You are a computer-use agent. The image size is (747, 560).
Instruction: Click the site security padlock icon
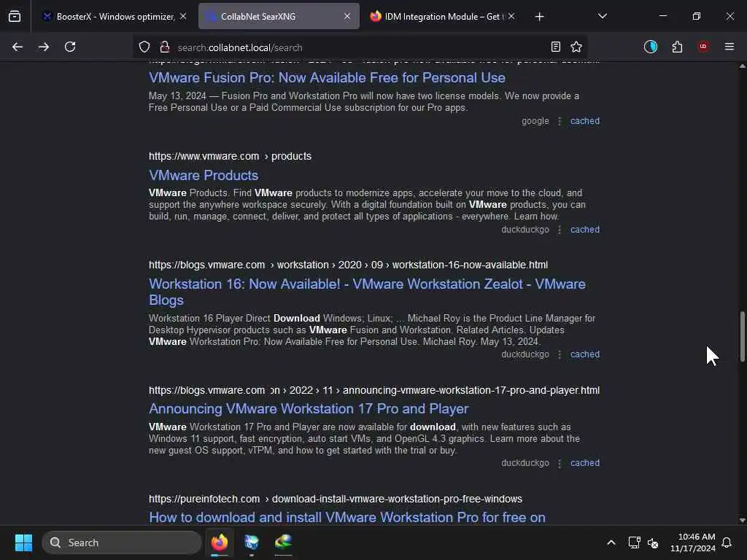165,47
